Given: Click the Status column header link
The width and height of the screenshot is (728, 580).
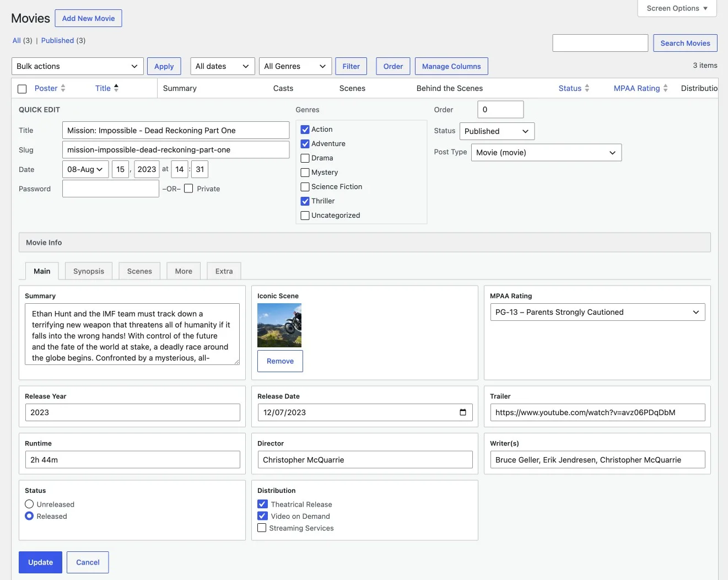Looking at the screenshot, I should pos(570,88).
